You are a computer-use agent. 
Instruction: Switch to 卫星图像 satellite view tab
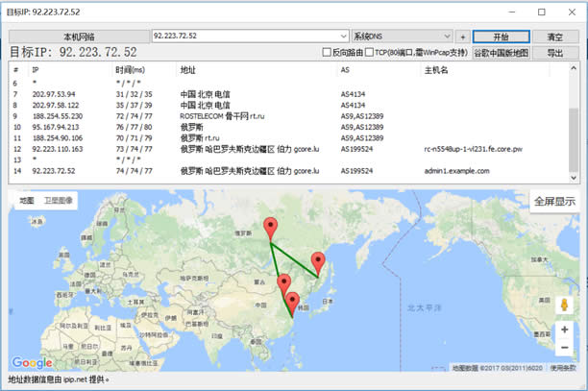pyautogui.click(x=59, y=201)
